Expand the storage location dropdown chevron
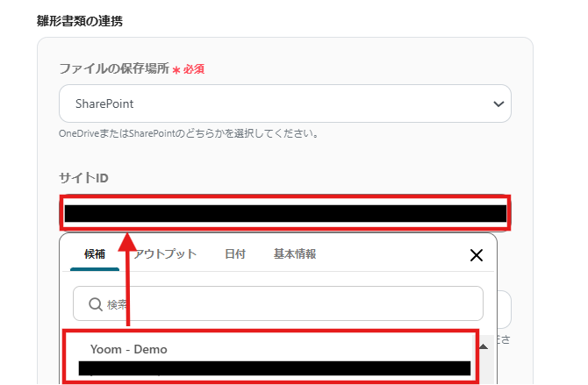 click(498, 103)
